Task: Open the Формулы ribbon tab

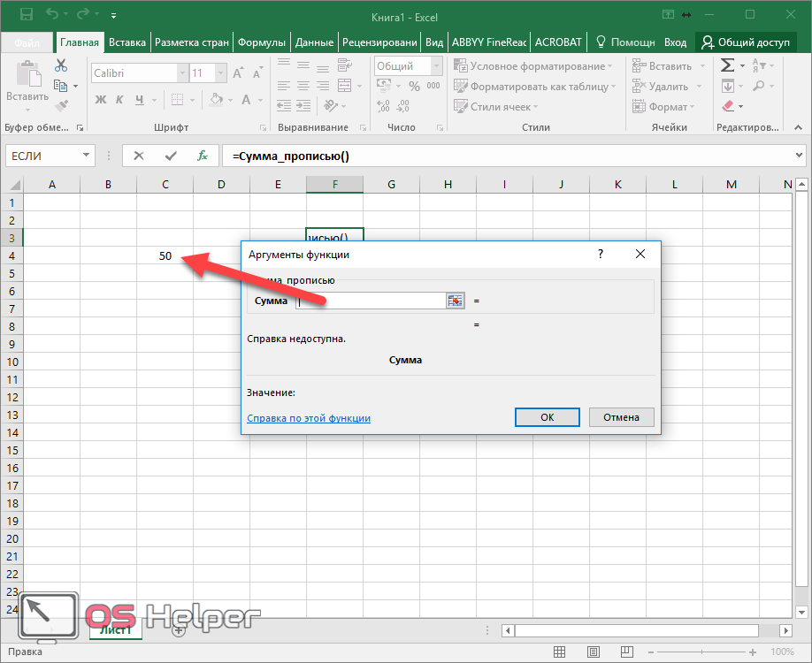Action: point(262,42)
